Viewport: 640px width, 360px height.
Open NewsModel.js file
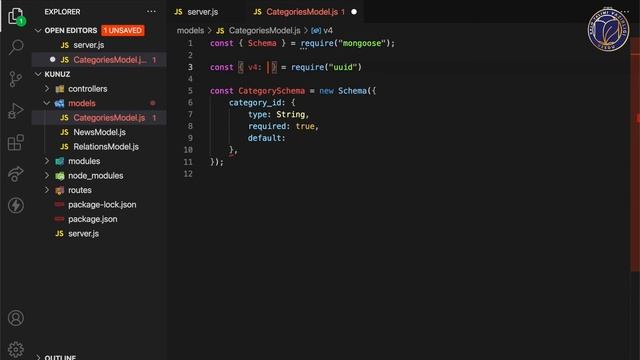99,132
